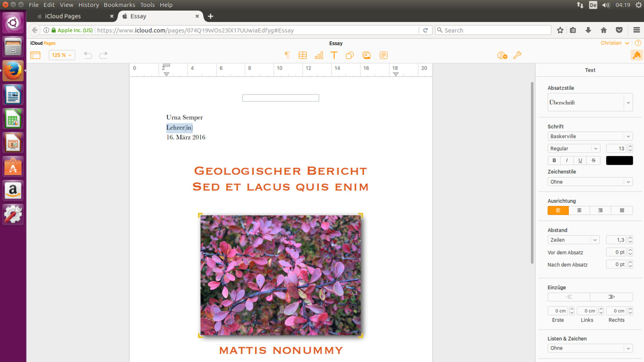Apply underline to selected text
Viewport: 644px width, 362px height.
click(x=580, y=160)
